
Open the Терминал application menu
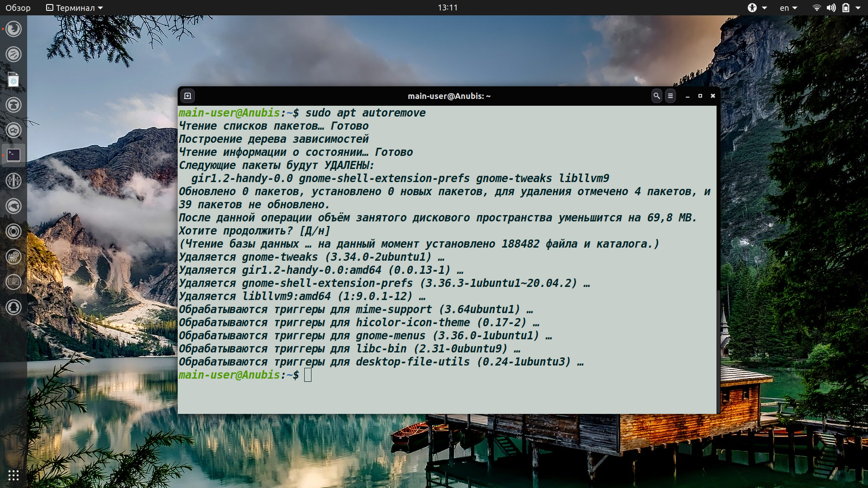pos(75,8)
